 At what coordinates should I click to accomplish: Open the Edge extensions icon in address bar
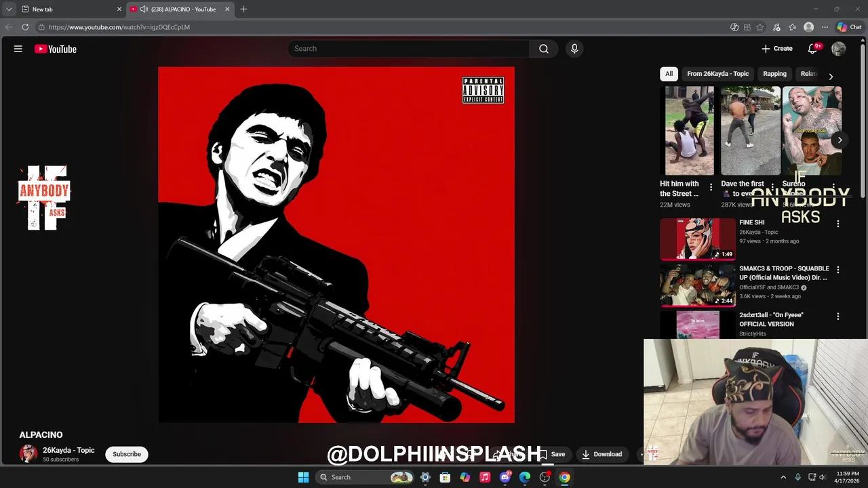coord(747,27)
